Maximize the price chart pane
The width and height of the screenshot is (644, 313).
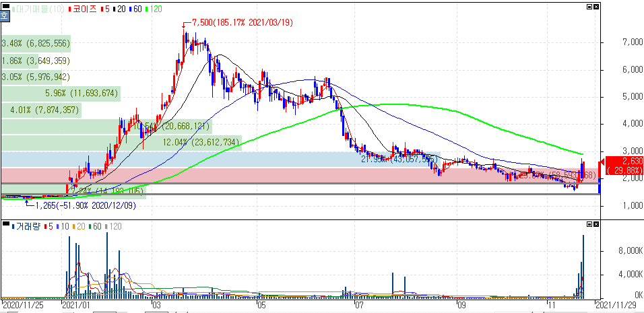[x=590, y=7]
